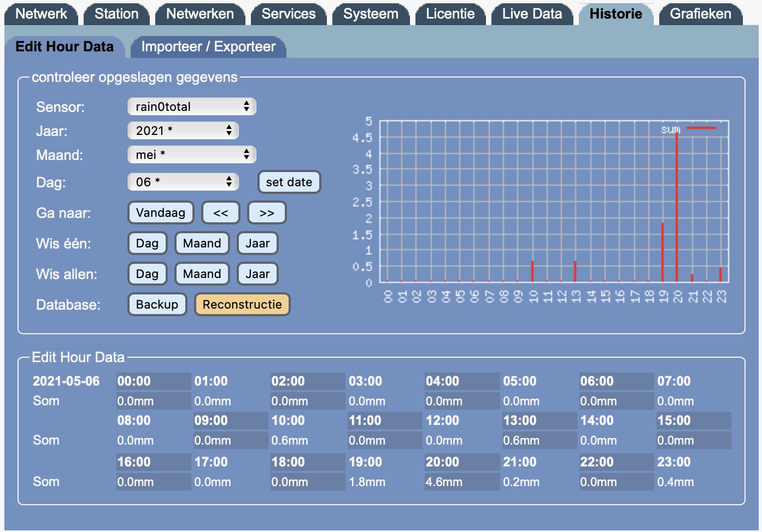Viewport: 762px width, 532px height.
Task: Open the Netwerk tab
Action: (41, 14)
